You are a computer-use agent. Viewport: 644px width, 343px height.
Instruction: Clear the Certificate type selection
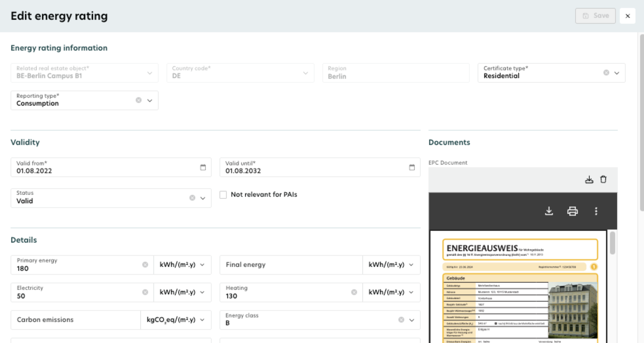606,73
